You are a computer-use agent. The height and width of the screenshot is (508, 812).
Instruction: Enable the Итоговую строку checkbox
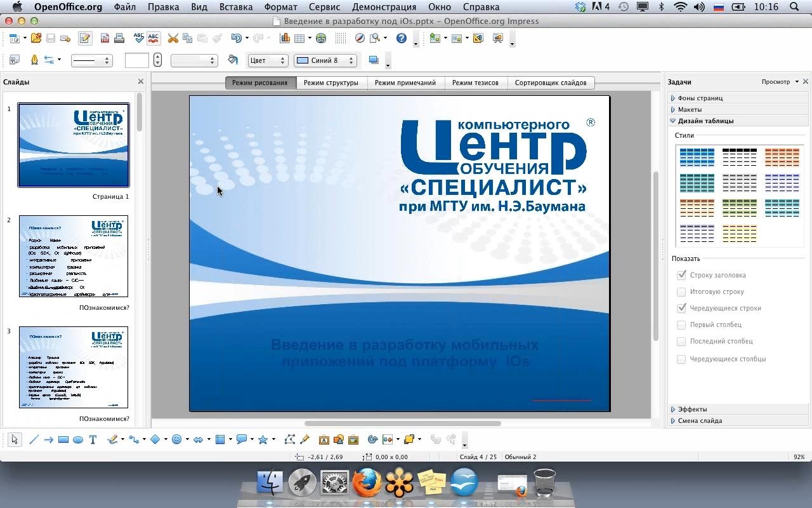click(682, 291)
